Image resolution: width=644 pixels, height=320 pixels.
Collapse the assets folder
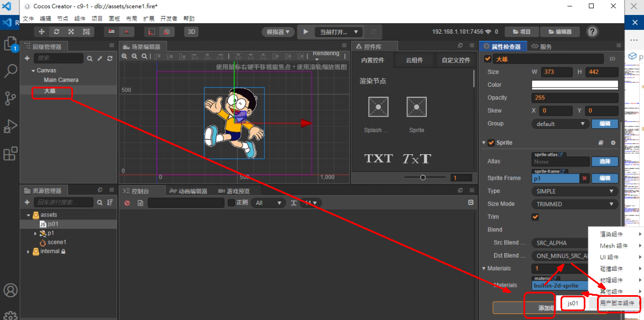click(x=28, y=215)
